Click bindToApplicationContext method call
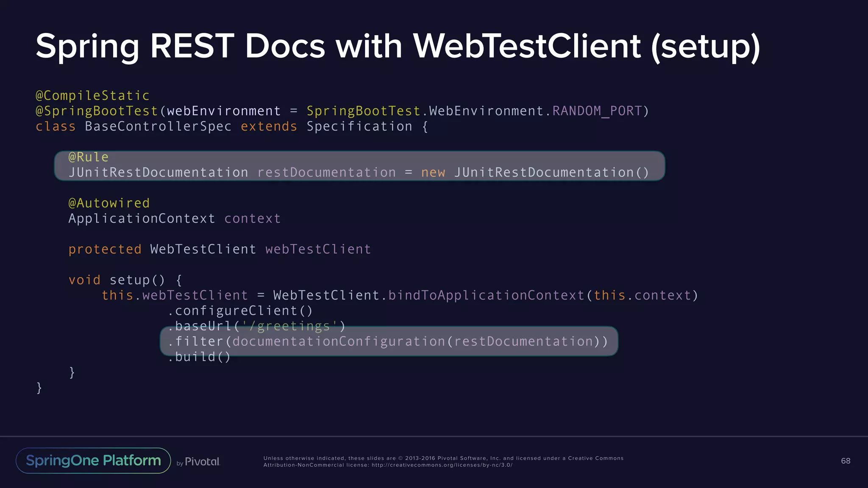 tap(486, 295)
